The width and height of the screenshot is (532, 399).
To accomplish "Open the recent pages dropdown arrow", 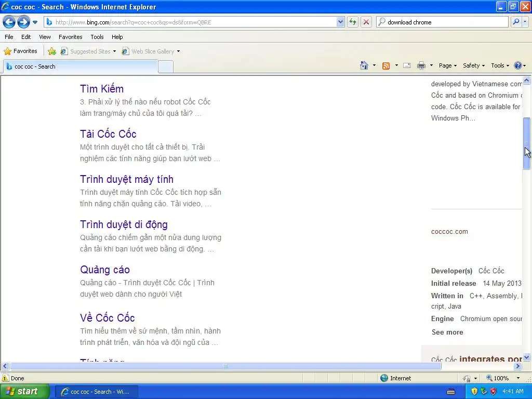I will 35,22.
